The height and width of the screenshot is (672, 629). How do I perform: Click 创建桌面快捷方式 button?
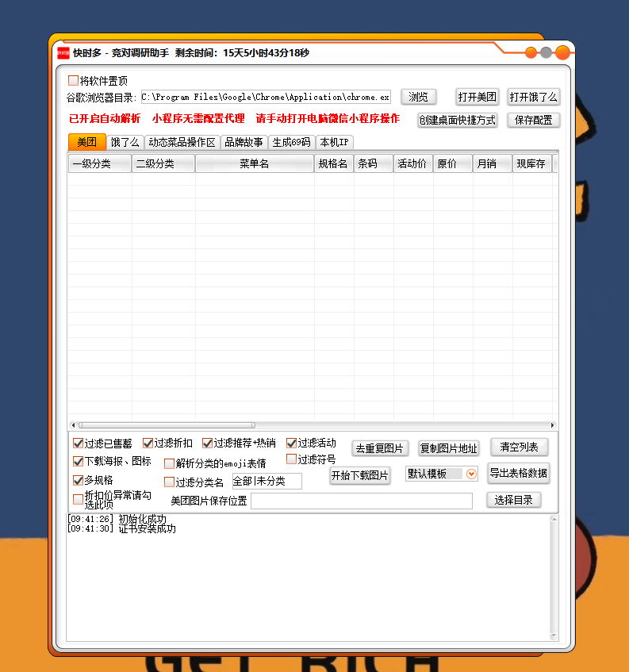click(457, 120)
